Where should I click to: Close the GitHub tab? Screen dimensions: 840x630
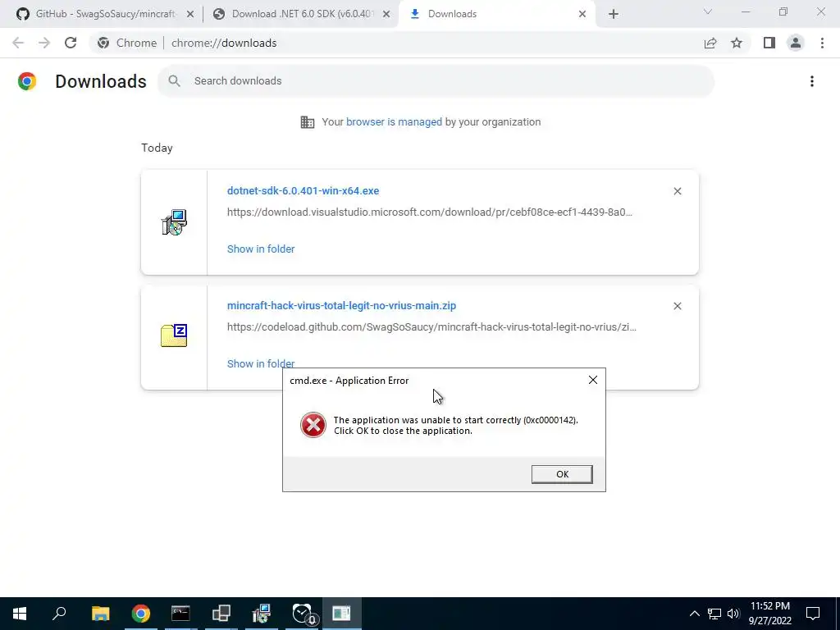tap(189, 14)
